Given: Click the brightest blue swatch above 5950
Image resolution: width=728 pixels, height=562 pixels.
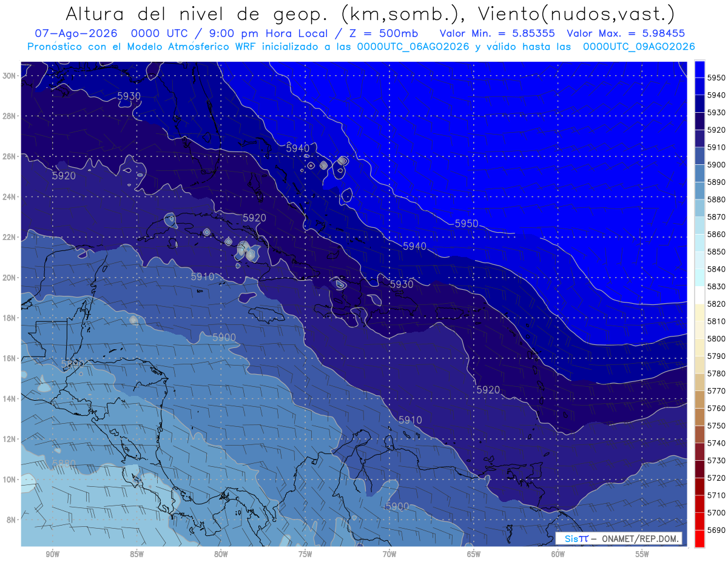Looking at the screenshot, I should pyautogui.click(x=699, y=69).
